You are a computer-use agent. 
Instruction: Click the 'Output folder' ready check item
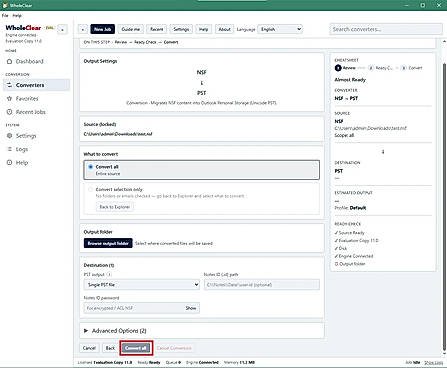[x=350, y=264]
